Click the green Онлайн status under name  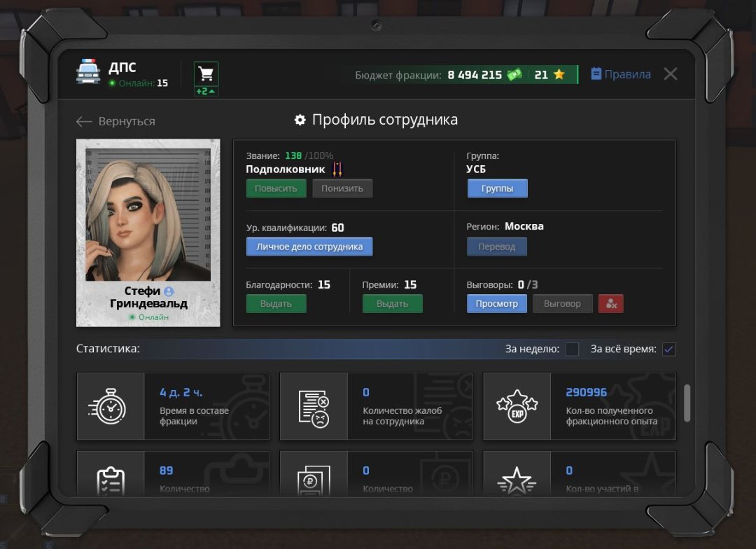click(x=149, y=317)
